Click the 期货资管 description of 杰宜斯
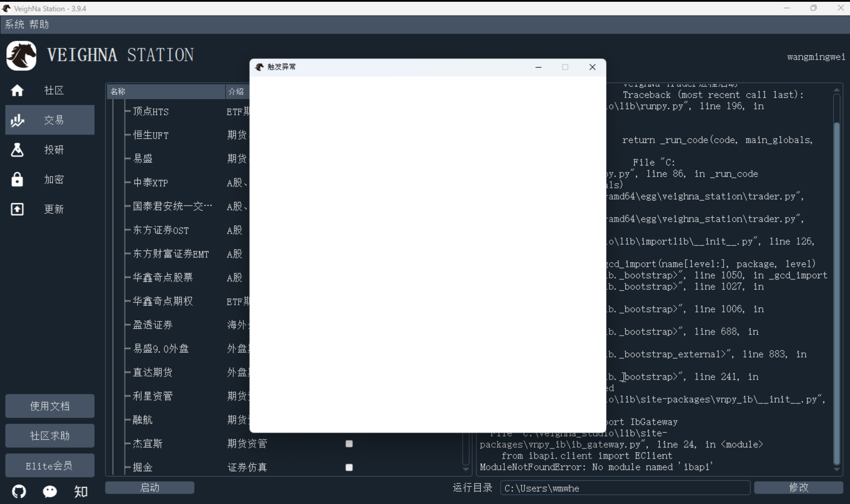This screenshot has width=850, height=504. tap(247, 444)
